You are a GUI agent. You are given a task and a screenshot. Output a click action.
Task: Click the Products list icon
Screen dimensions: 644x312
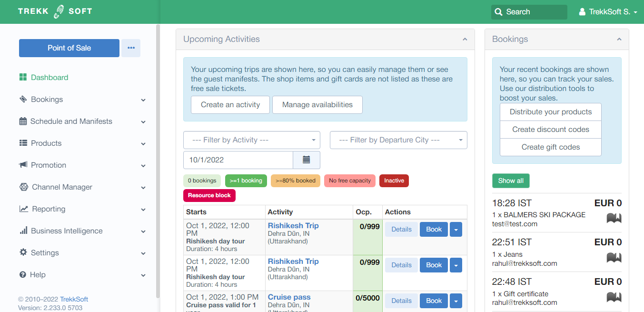click(x=23, y=143)
